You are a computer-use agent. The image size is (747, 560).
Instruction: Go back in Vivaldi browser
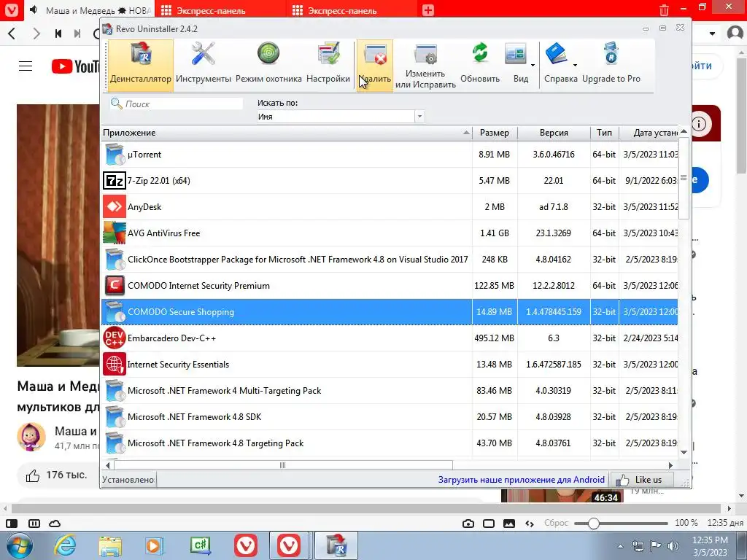coord(12,34)
